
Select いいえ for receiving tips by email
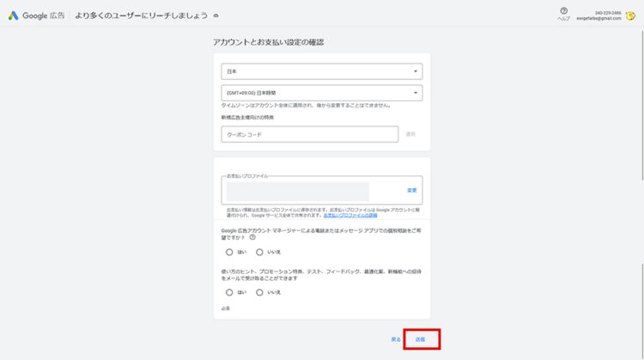[260, 292]
